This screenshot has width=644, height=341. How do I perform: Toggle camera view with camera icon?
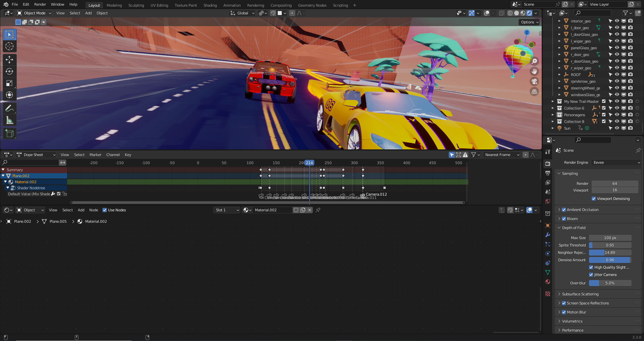(534, 81)
